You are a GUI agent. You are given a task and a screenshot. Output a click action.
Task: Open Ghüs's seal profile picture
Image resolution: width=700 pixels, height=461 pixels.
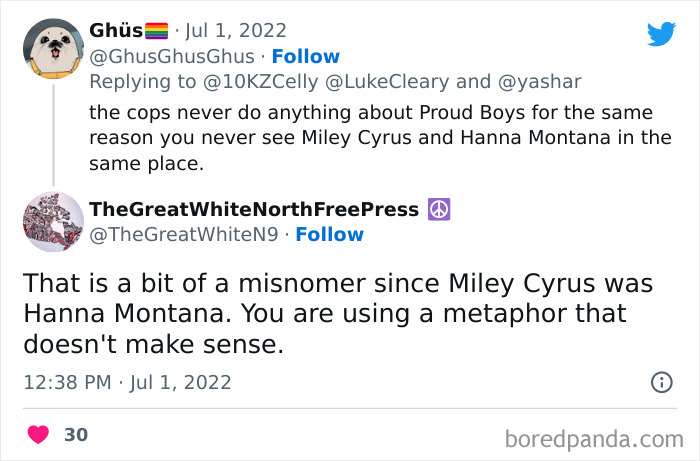click(53, 49)
